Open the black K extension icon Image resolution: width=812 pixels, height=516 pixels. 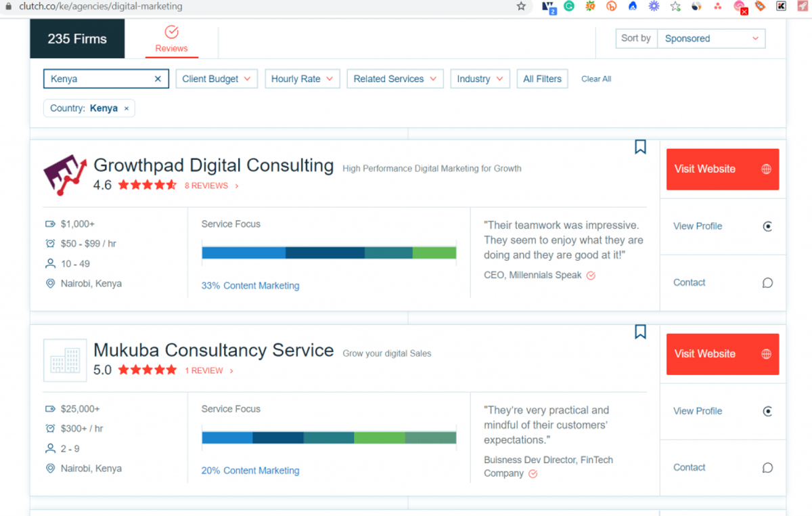tap(781, 6)
